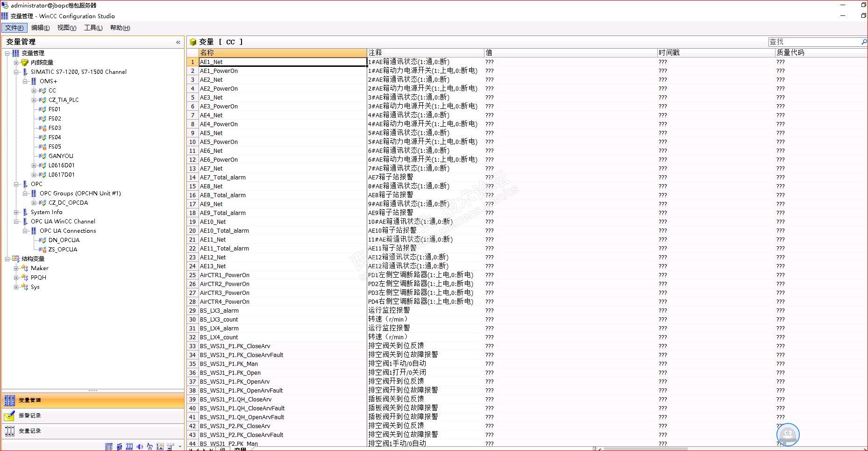
Task: Select the CC connection in the tree
Action: click(x=52, y=91)
